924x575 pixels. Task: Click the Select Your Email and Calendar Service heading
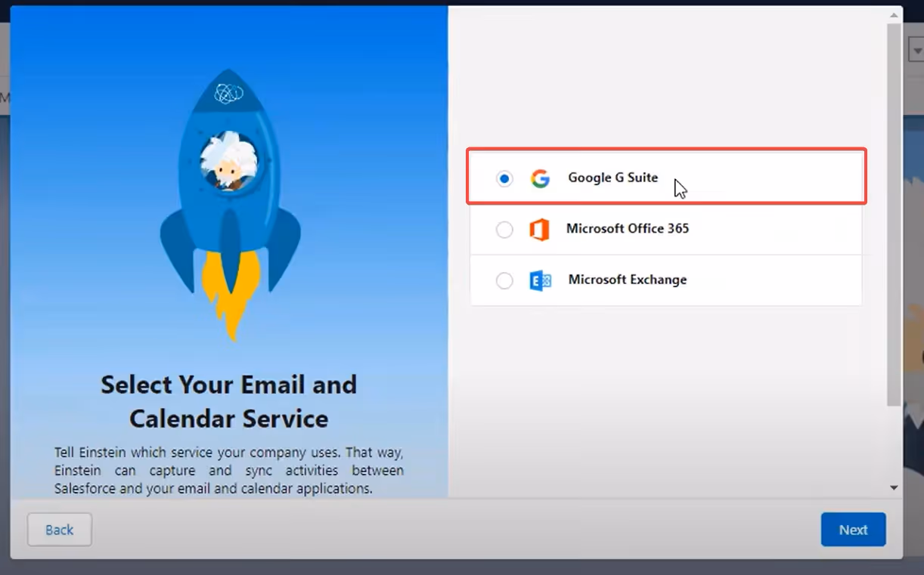coord(229,401)
